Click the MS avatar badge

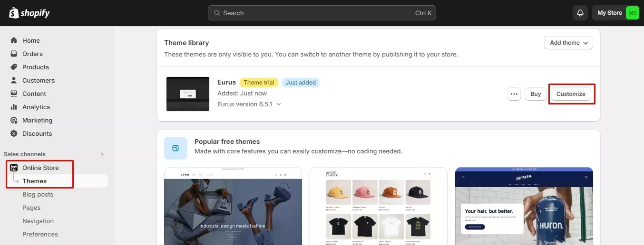tap(632, 13)
